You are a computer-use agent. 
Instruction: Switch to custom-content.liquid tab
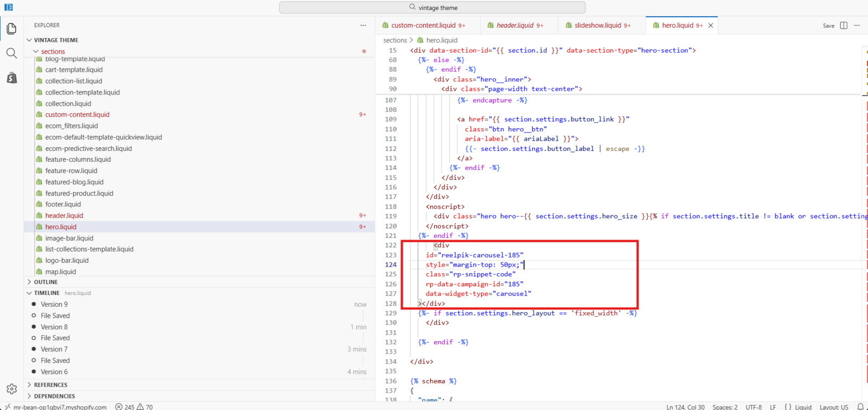coord(428,26)
